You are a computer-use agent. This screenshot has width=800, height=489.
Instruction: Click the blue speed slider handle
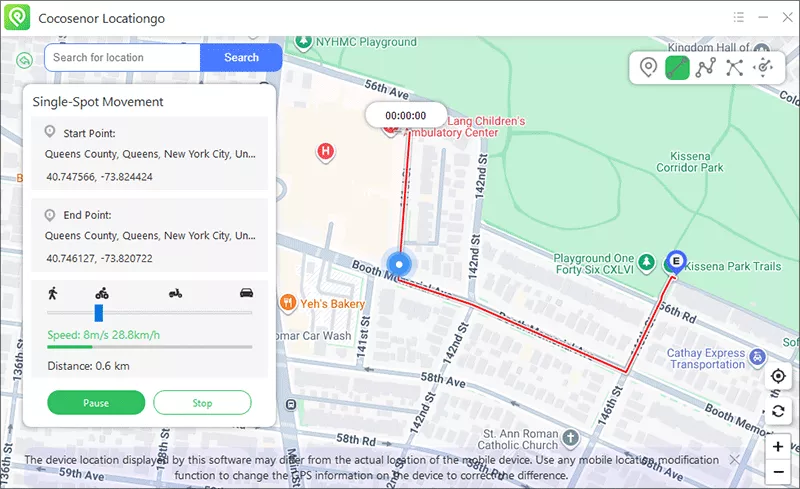point(99,312)
